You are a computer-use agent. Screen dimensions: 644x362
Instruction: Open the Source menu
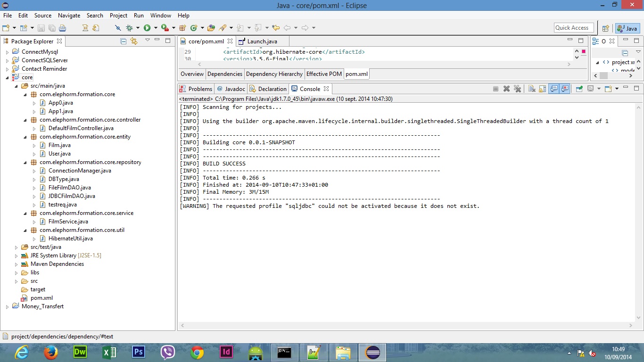[x=43, y=16]
